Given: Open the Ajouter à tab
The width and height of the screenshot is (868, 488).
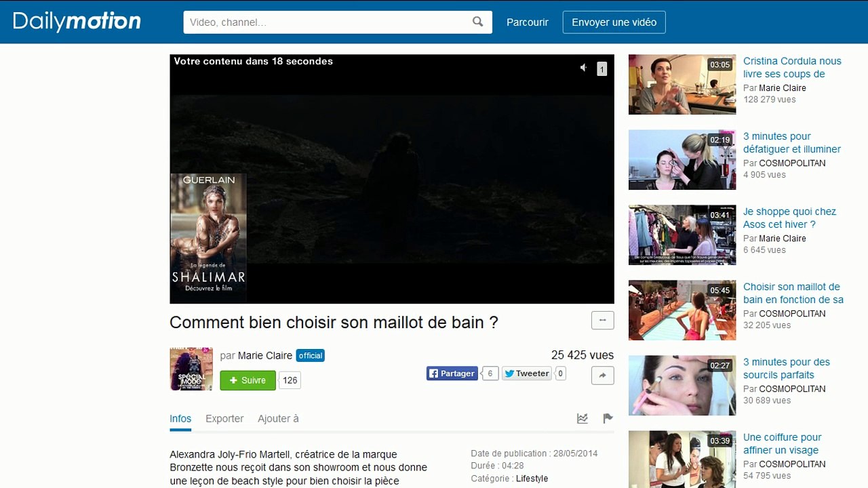Looking at the screenshot, I should [278, 418].
